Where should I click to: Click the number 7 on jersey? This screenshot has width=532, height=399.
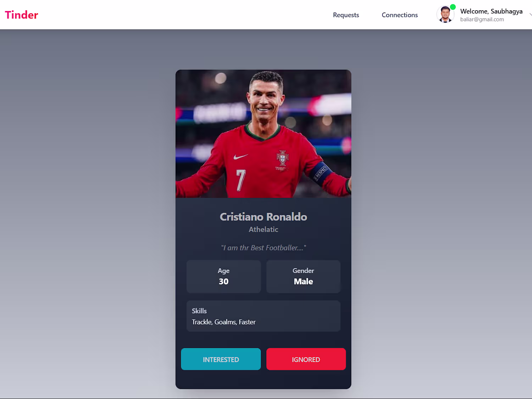241,180
